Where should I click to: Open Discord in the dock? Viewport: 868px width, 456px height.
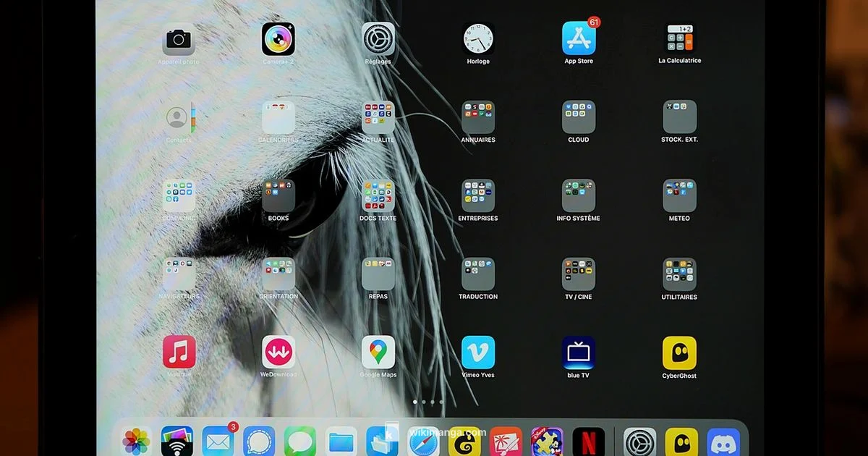(x=723, y=442)
